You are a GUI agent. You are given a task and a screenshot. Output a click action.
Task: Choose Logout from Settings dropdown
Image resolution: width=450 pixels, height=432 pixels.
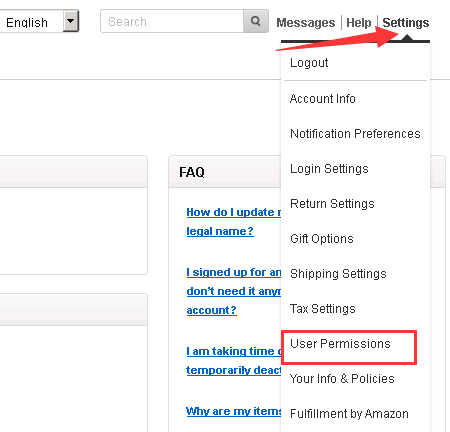click(309, 63)
